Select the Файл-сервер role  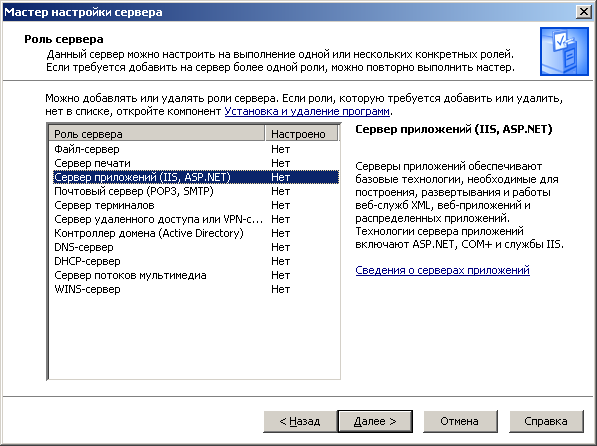(x=194, y=149)
